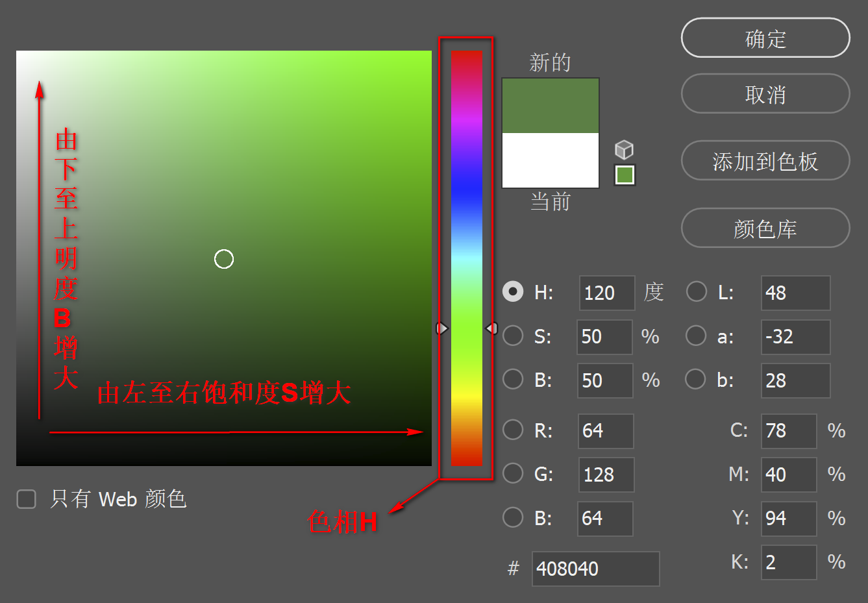Click the 确定 button to confirm
868x603 pixels.
765,38
